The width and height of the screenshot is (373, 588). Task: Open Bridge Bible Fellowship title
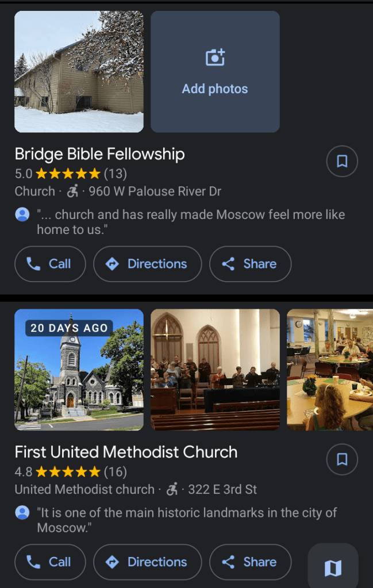pyautogui.click(x=99, y=154)
